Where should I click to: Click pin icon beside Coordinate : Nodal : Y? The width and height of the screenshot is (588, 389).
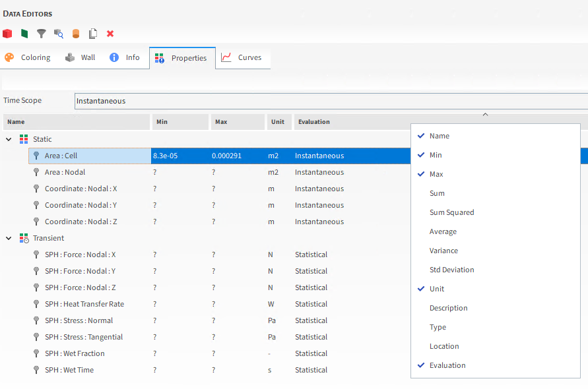(36, 205)
